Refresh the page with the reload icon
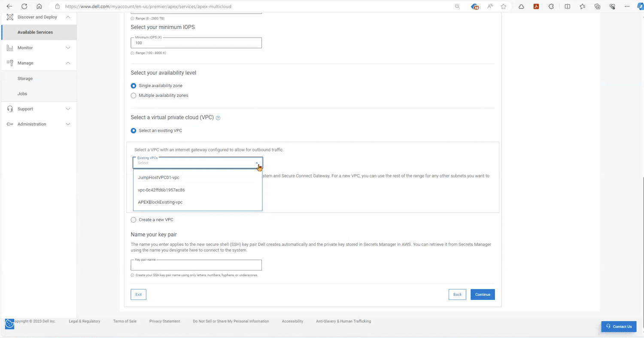 click(24, 6)
